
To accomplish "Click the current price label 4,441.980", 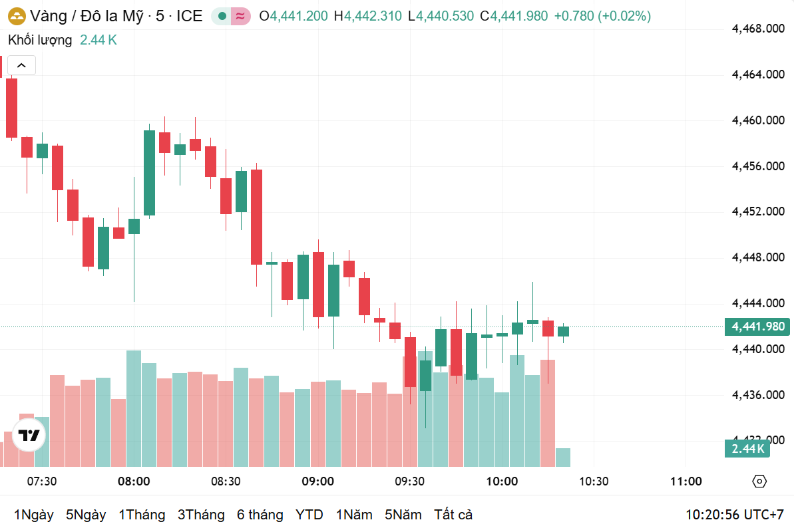I will point(757,327).
